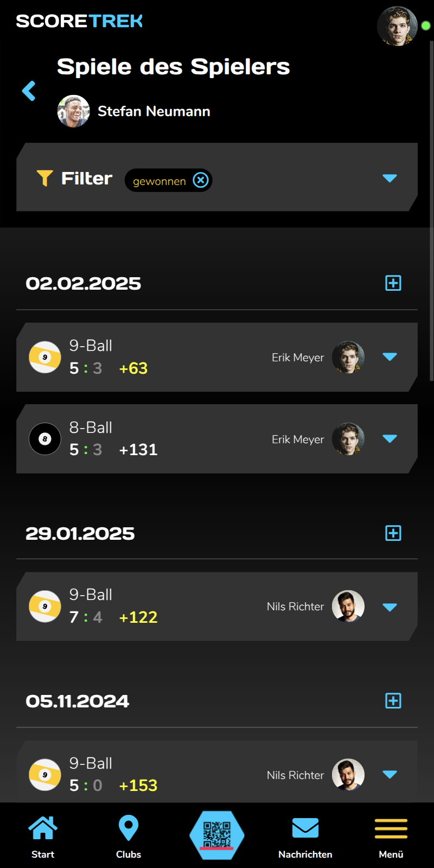Image resolution: width=434 pixels, height=868 pixels.
Task: Open the Clubs location tab
Action: 129,837
